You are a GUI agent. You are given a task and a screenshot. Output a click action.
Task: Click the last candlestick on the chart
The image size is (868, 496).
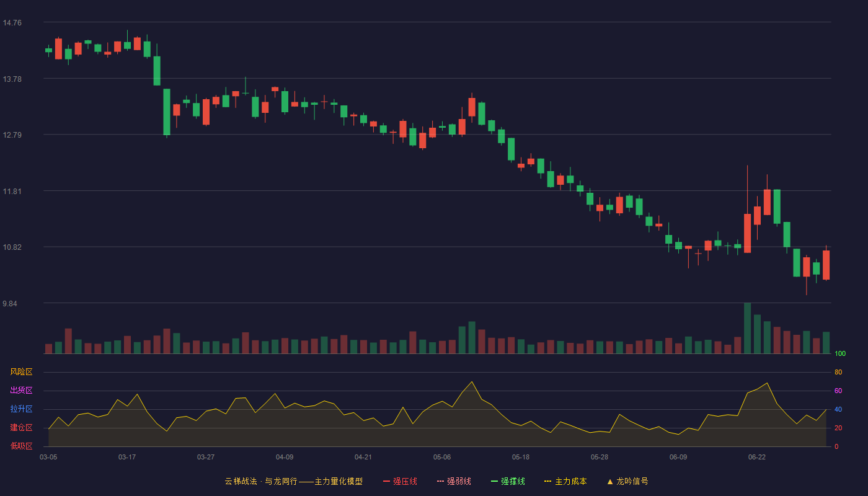(826, 265)
